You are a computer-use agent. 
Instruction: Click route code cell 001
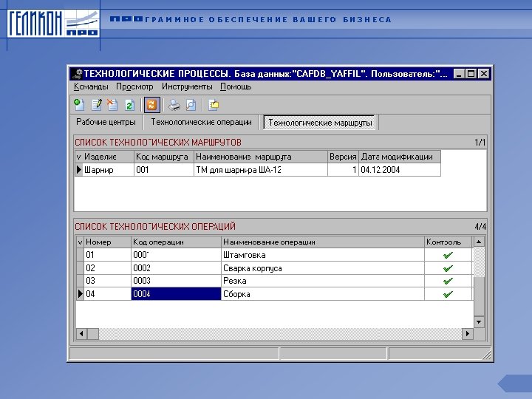(x=164, y=170)
